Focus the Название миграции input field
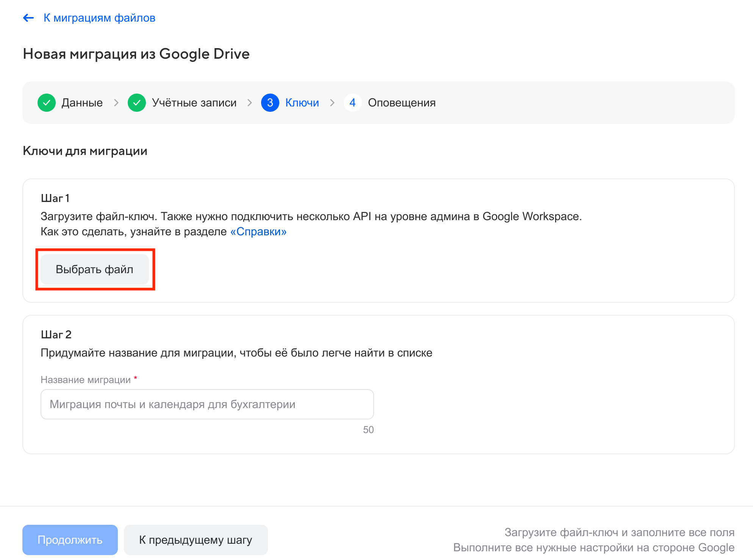This screenshot has height=560, width=753. 207,404
